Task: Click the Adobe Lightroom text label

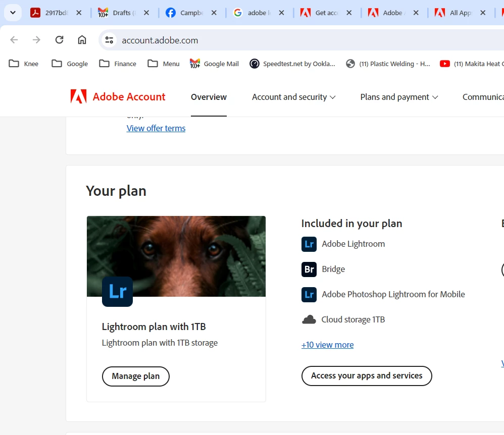Action: tap(353, 244)
